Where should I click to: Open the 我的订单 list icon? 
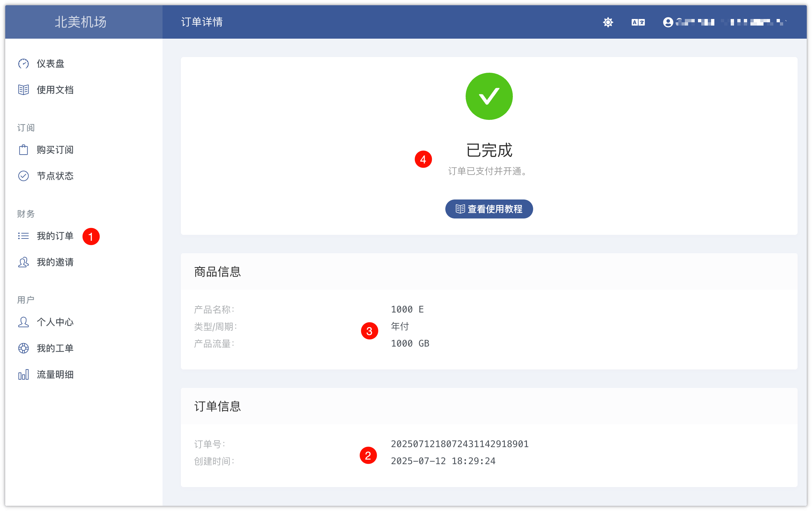tap(23, 236)
